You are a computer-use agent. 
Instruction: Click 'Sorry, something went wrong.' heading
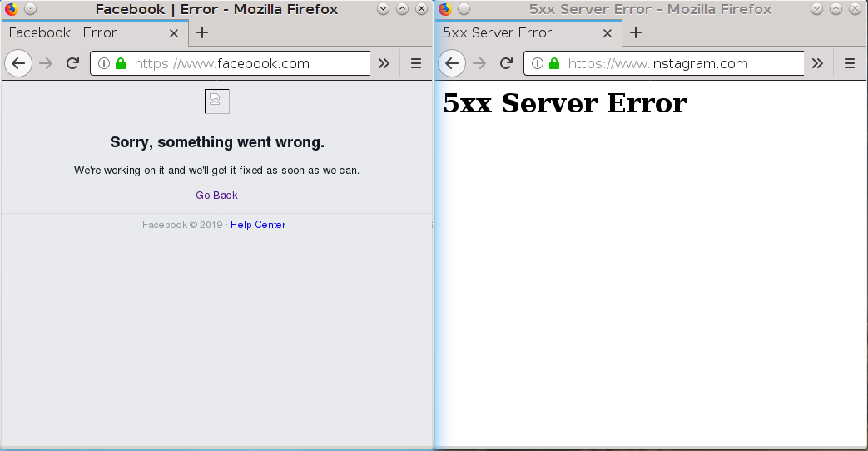point(217,142)
